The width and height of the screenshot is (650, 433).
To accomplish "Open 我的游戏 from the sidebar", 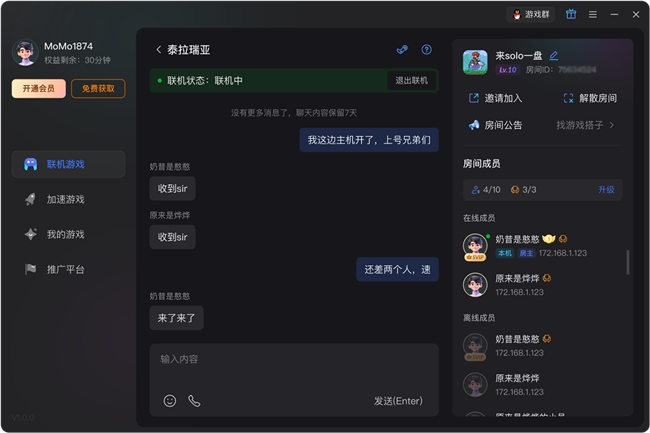I will 67,234.
